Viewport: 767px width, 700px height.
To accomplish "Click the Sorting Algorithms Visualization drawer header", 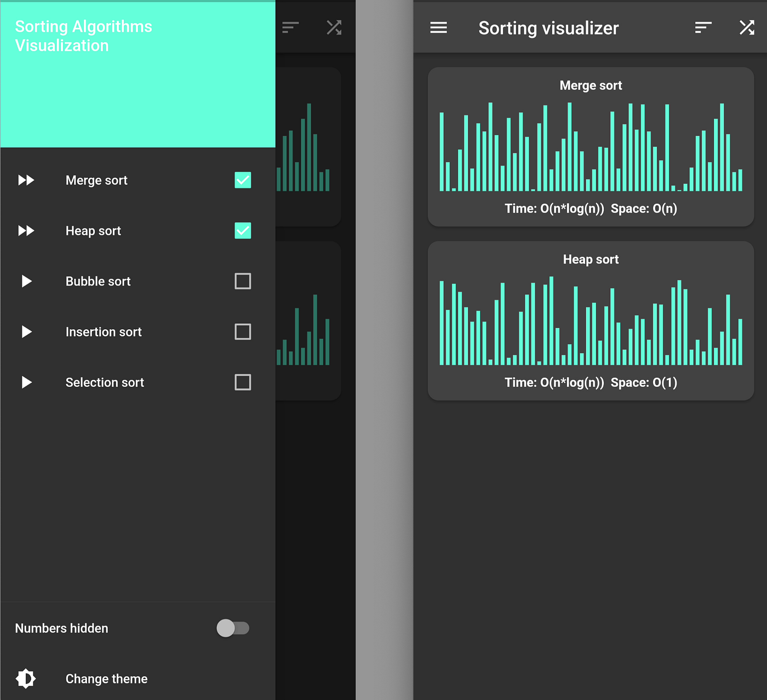I will [x=138, y=74].
